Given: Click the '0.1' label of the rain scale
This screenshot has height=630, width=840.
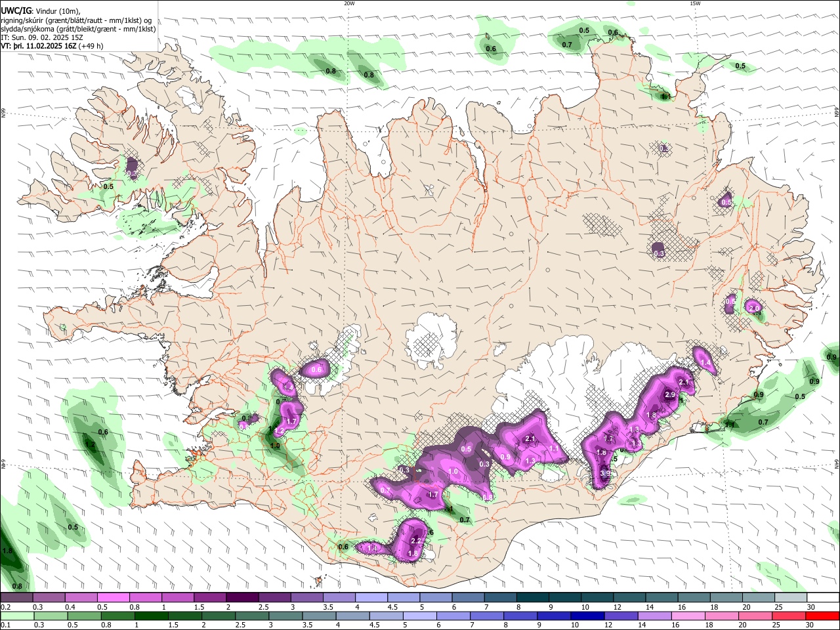Looking at the screenshot, I should click(5, 625).
